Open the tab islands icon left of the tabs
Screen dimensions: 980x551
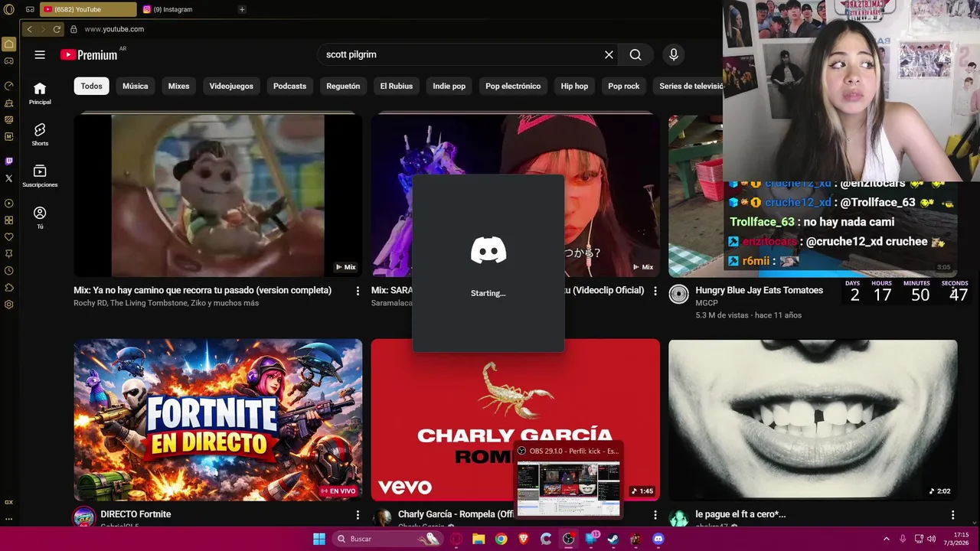coord(29,9)
